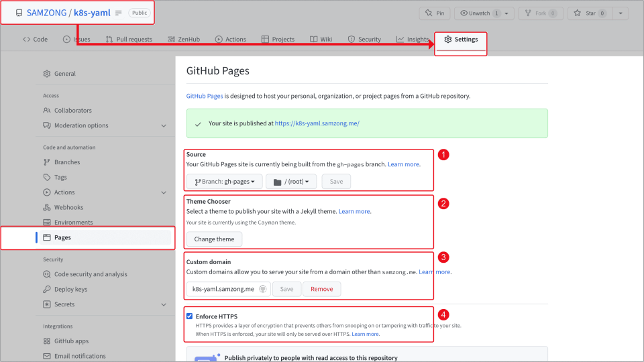Open the / (root) folder dropdown
This screenshot has height=362, width=644.
pyautogui.click(x=290, y=182)
